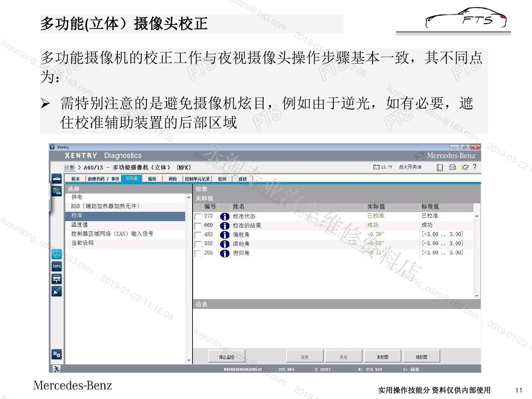Select the control unit list sidebar icon
Screen dimensions: 532x399
click(x=57, y=191)
